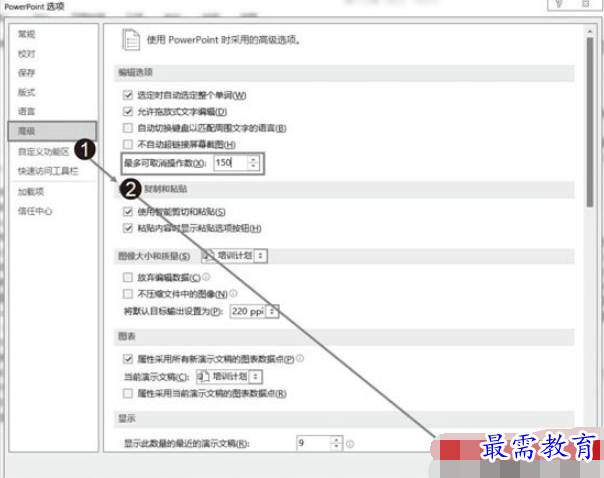The height and width of the screenshot is (478, 604).
Task: Enable 不压缩文件中的图像 checkbox
Action: 128,294
